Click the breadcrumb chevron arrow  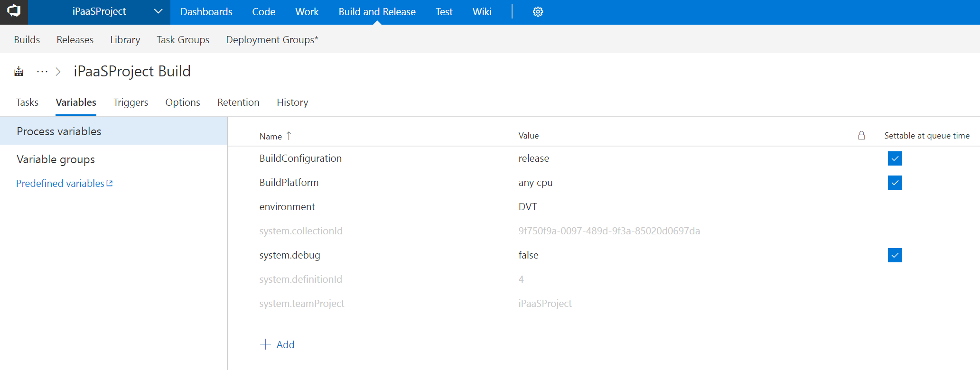click(x=58, y=72)
